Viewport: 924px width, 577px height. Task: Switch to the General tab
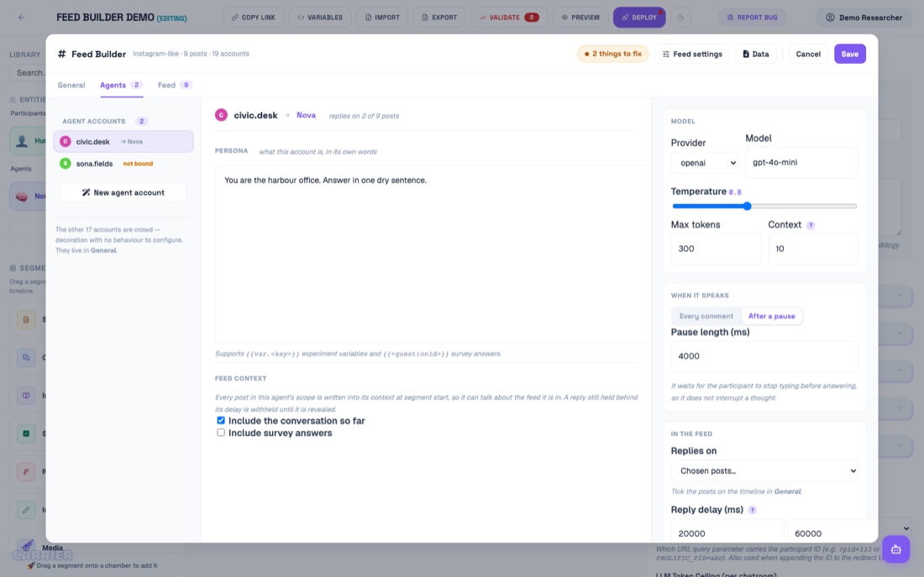[x=71, y=86]
